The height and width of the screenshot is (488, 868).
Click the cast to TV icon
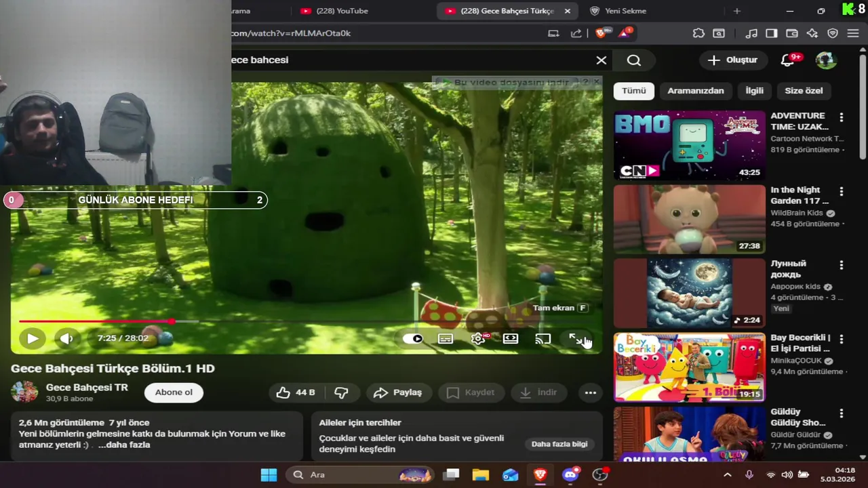542,338
